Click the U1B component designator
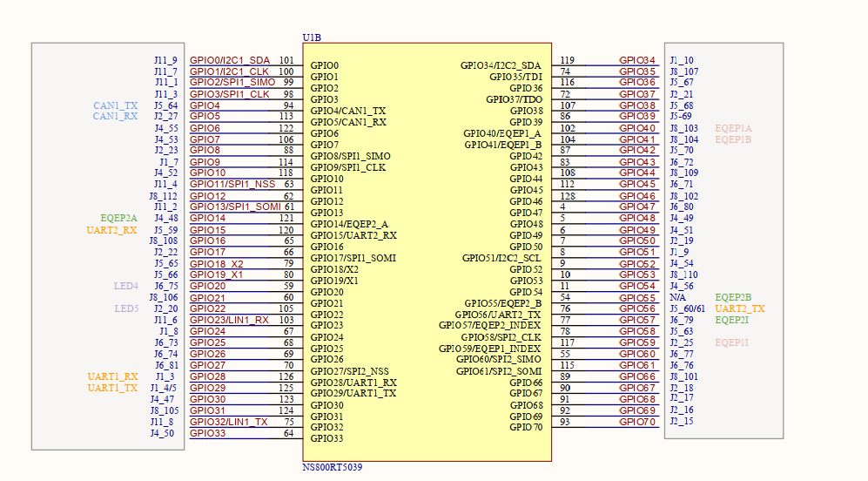The width and height of the screenshot is (868, 481). [312, 37]
